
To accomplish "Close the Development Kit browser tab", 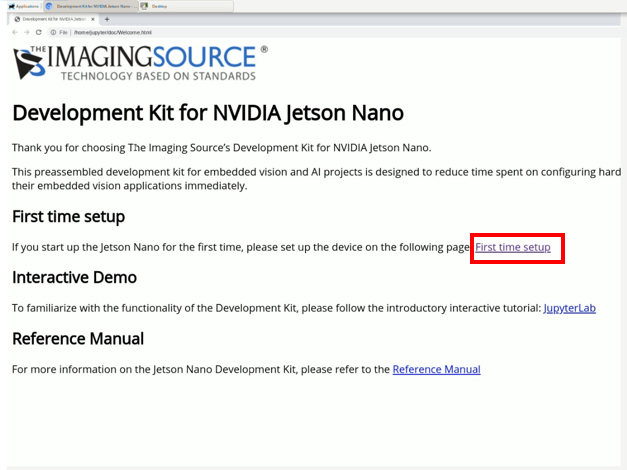I will coord(93,19).
